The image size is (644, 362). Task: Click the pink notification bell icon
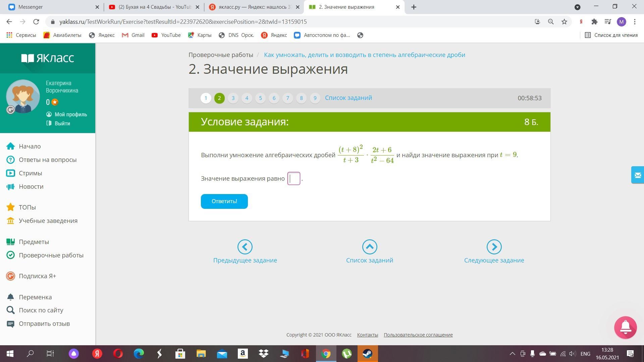[625, 327]
